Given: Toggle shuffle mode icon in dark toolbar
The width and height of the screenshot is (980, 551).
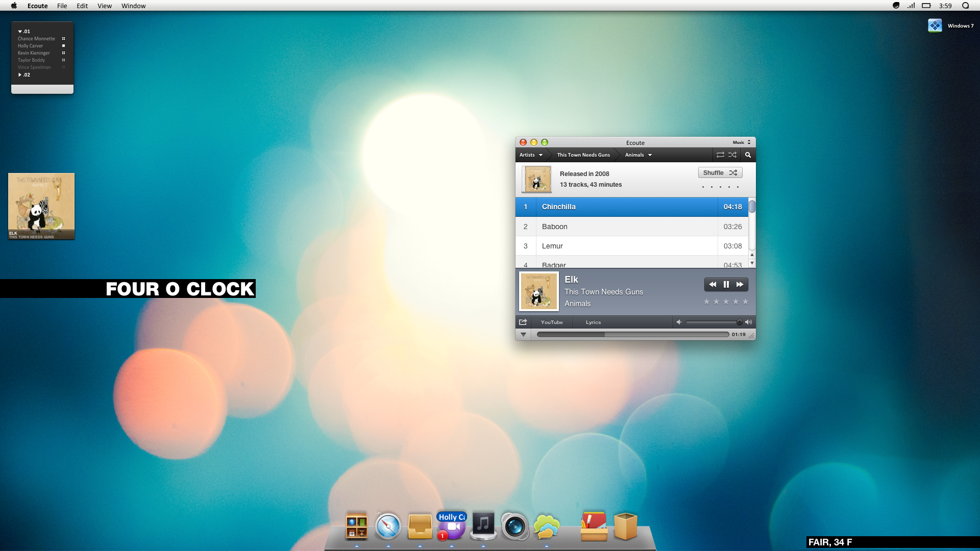Looking at the screenshot, I should click(732, 155).
